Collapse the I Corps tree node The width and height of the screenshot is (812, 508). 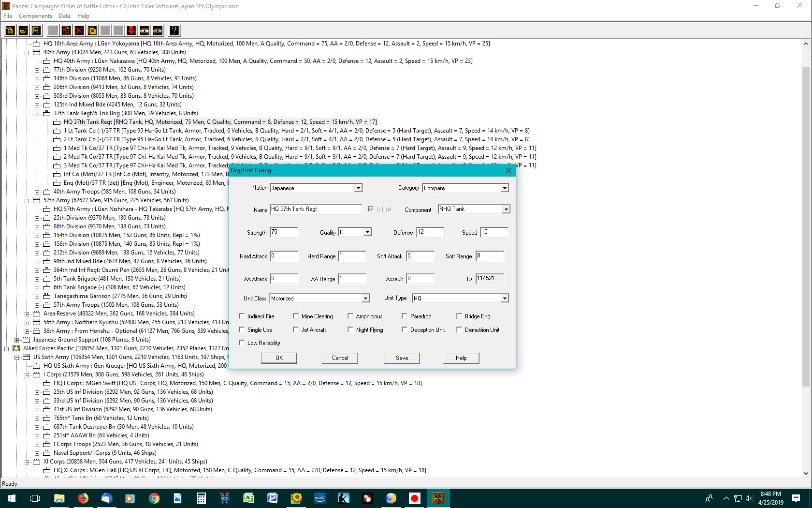click(27, 374)
